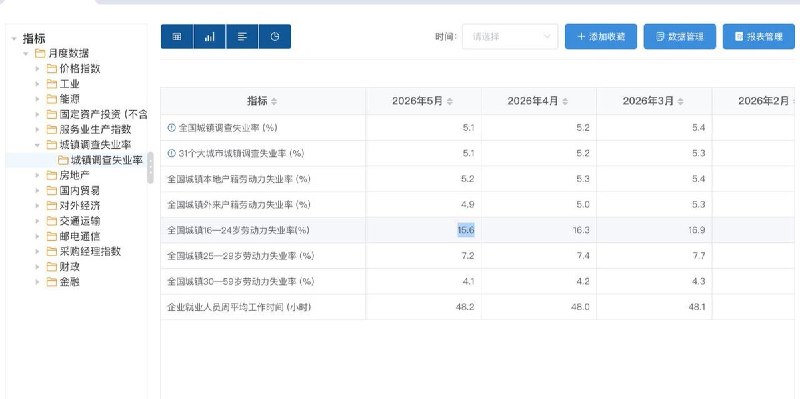Switch to pie chart view icon
The image size is (800, 399).
click(275, 37)
